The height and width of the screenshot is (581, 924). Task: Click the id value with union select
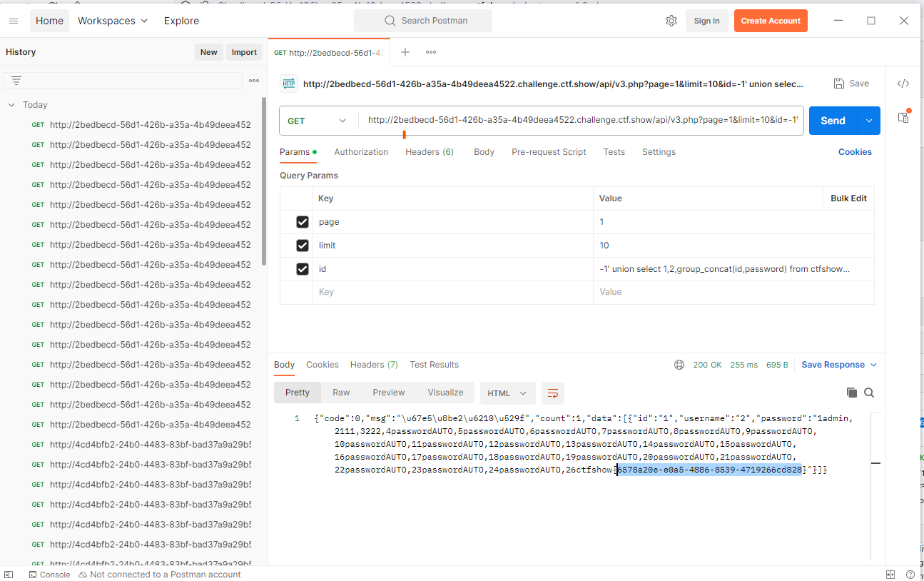coord(725,269)
